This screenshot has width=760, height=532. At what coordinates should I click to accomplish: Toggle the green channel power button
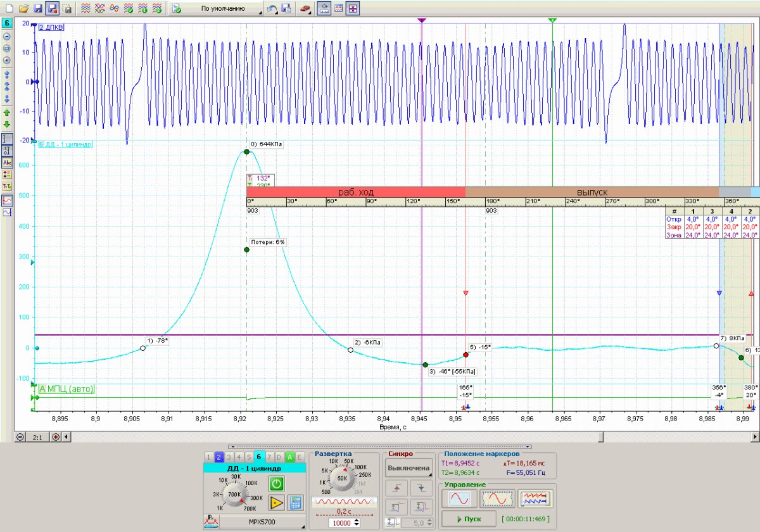pyautogui.click(x=276, y=484)
